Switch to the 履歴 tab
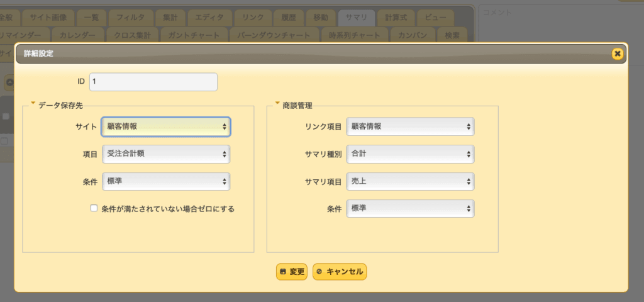This screenshot has height=302, width=644. pyautogui.click(x=289, y=17)
